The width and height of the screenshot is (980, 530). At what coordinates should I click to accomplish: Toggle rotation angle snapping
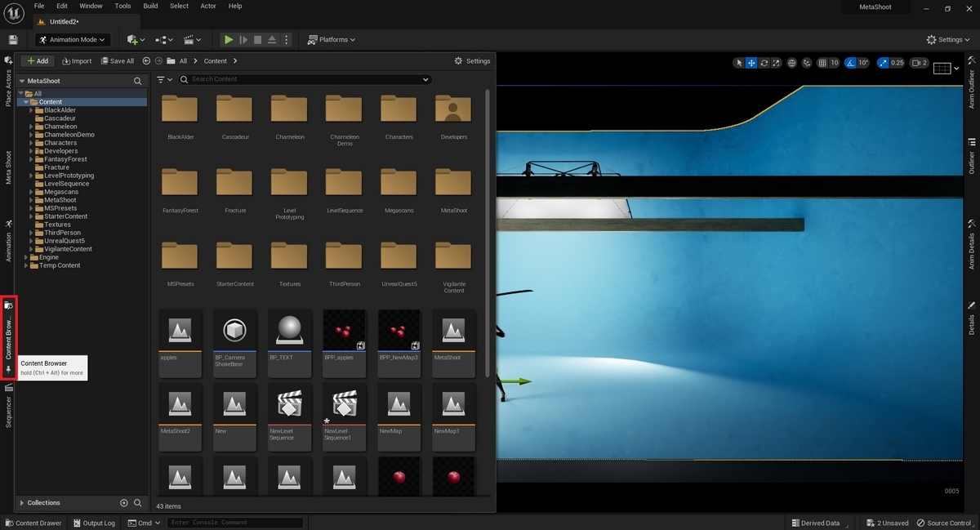coord(850,62)
